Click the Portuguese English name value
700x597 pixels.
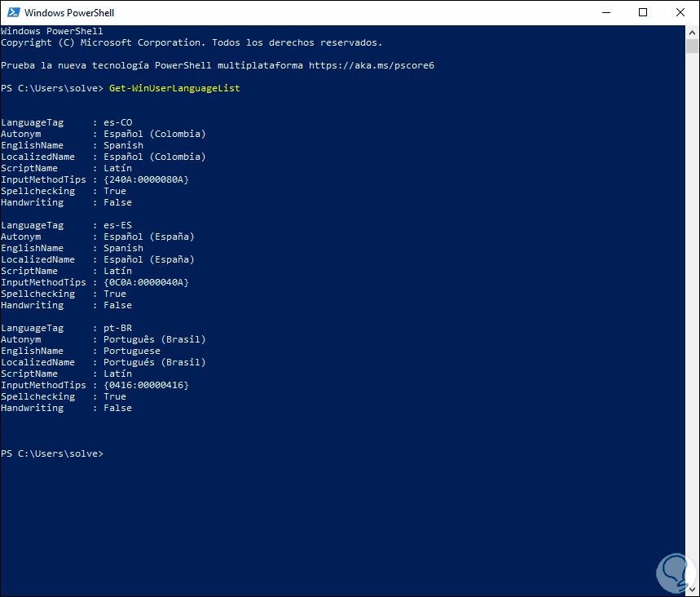[131, 351]
